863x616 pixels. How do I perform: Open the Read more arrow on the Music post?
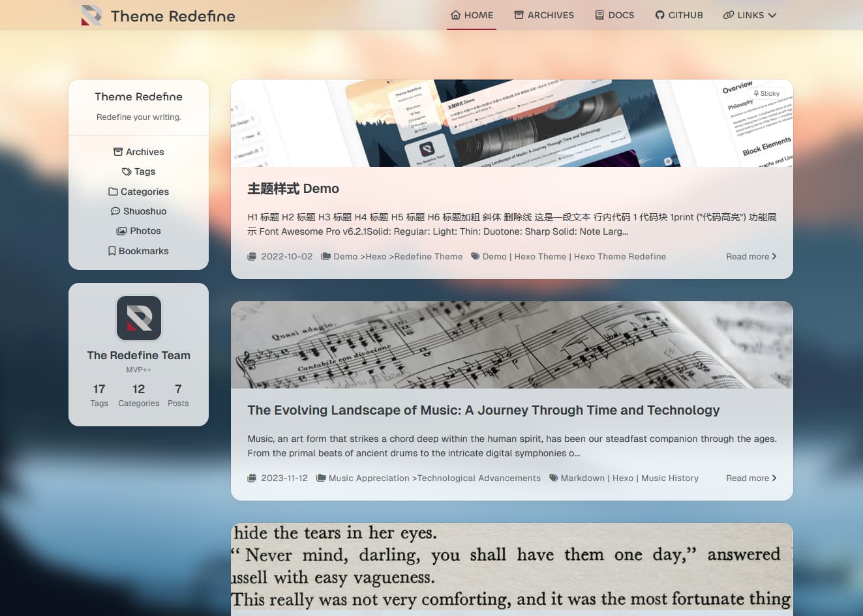(774, 478)
